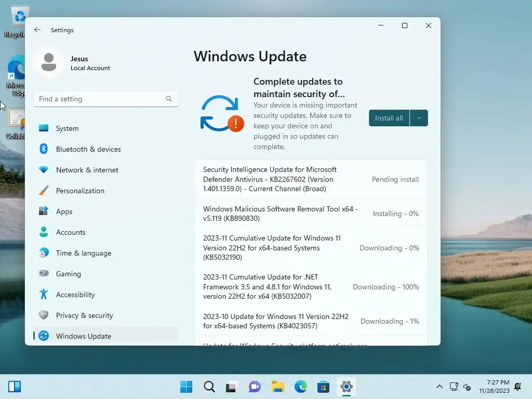Image resolution: width=532 pixels, height=399 pixels.
Task: Select Privacy & security in sidebar
Action: tap(106, 315)
